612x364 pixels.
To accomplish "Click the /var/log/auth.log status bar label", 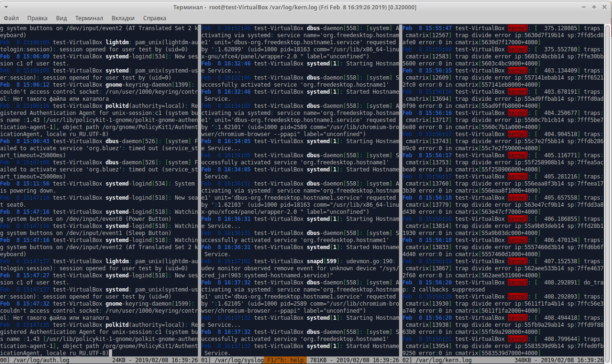I will (41, 360).
